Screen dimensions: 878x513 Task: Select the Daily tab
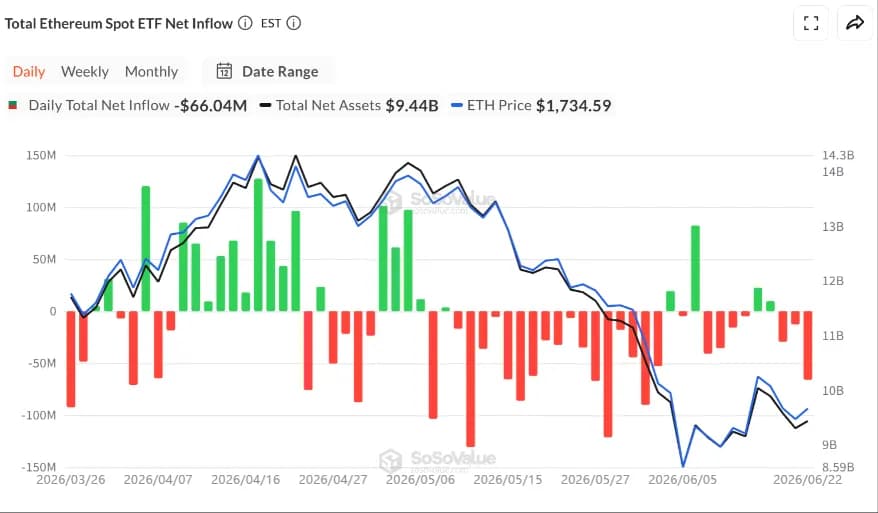29,72
